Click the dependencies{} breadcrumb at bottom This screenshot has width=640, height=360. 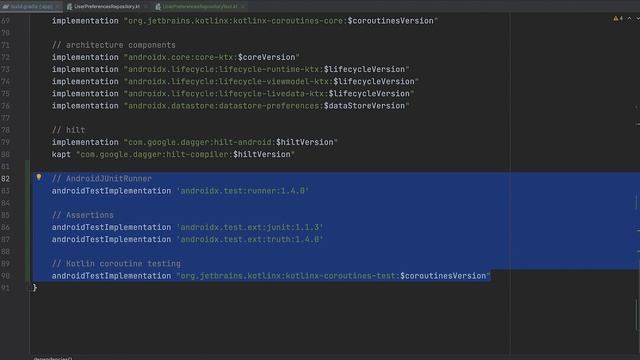point(53,358)
